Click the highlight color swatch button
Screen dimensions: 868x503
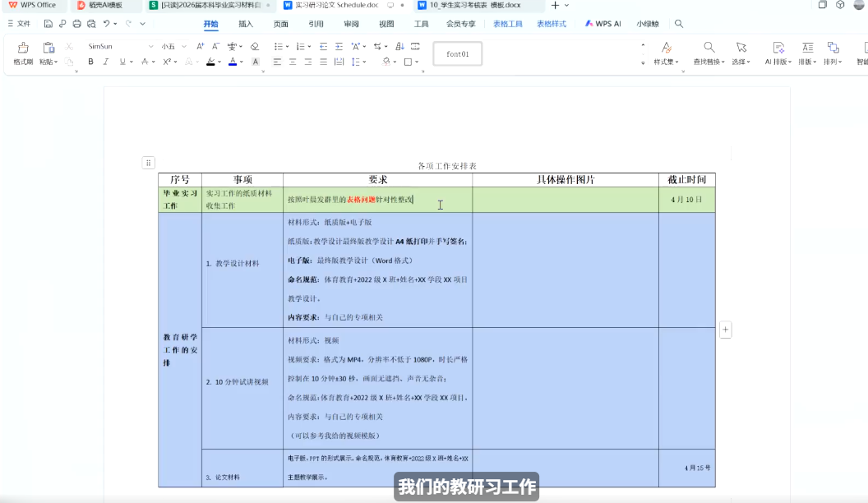(210, 62)
